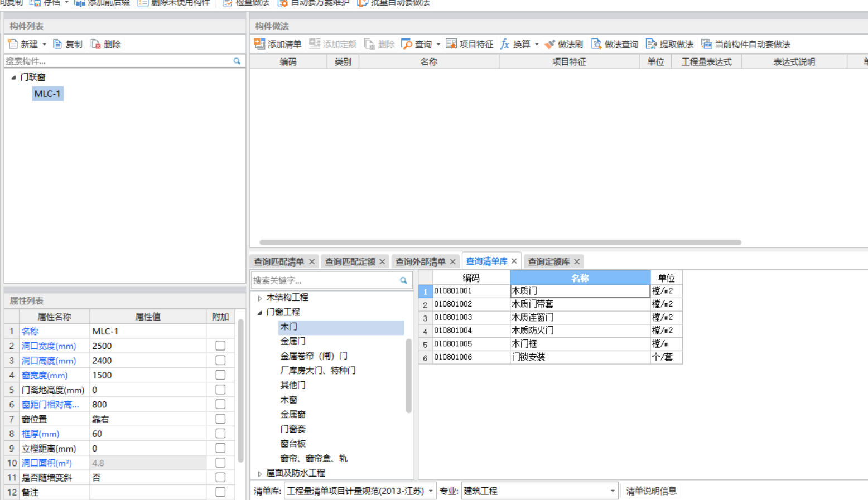This screenshot has height=500, width=868.
Task: Open the 新建 dropdown arrow
Action: click(45, 44)
